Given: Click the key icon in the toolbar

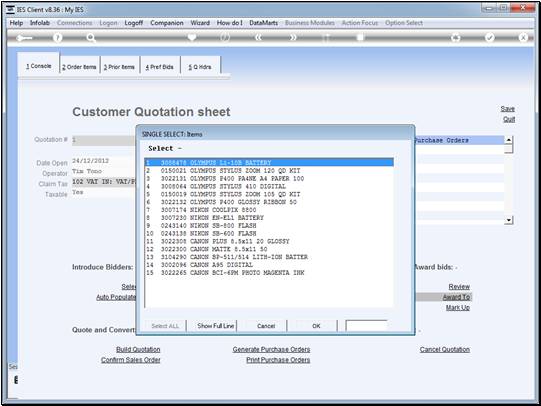Looking at the screenshot, I should 24,38.
